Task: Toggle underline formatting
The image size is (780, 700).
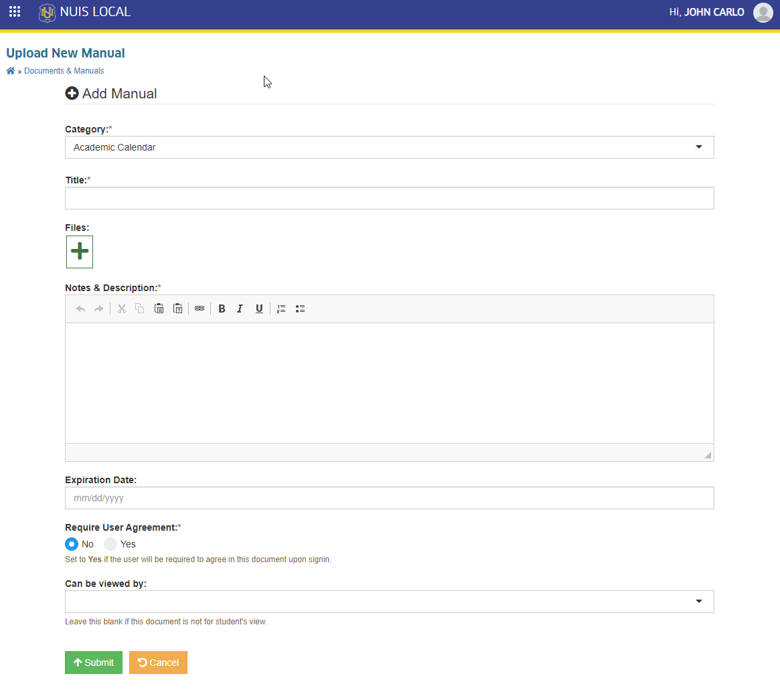Action: point(259,309)
